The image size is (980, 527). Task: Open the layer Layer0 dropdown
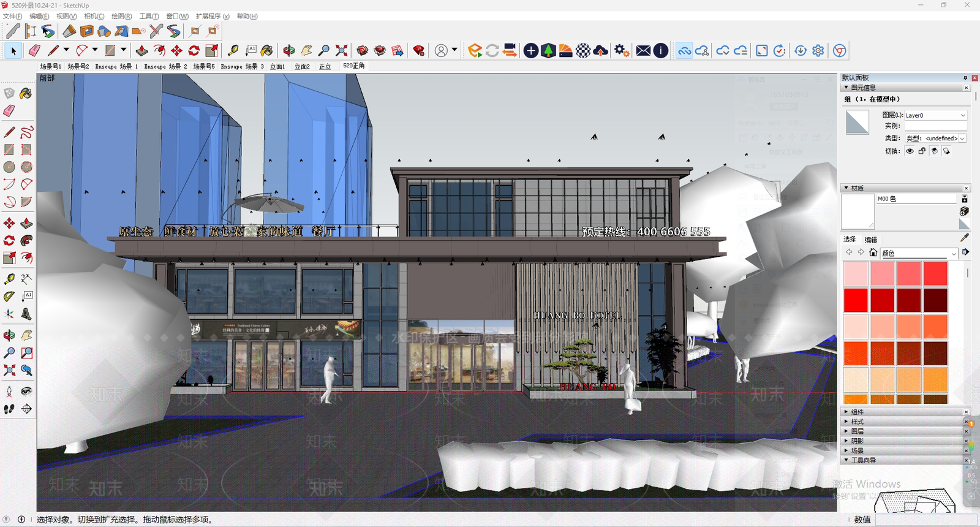935,115
